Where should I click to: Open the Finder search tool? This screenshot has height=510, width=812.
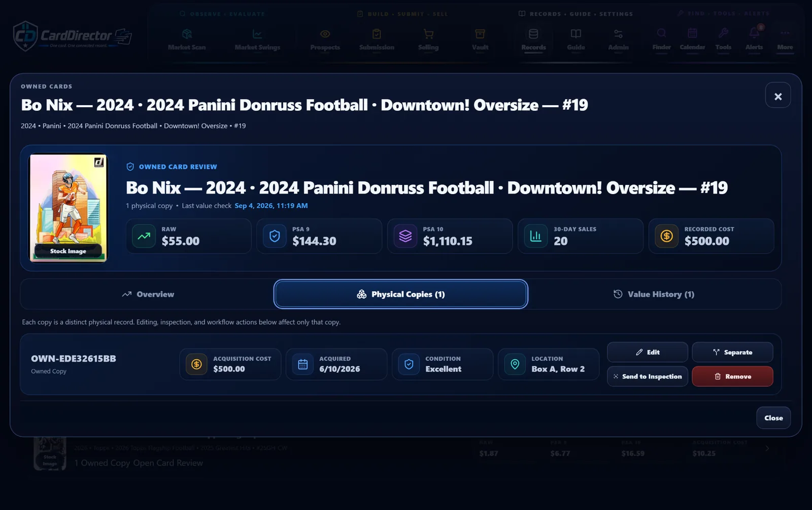coord(661,40)
